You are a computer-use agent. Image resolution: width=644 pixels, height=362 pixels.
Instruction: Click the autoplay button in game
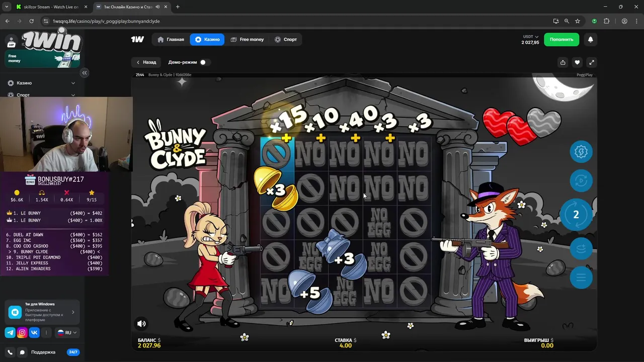[581, 180]
